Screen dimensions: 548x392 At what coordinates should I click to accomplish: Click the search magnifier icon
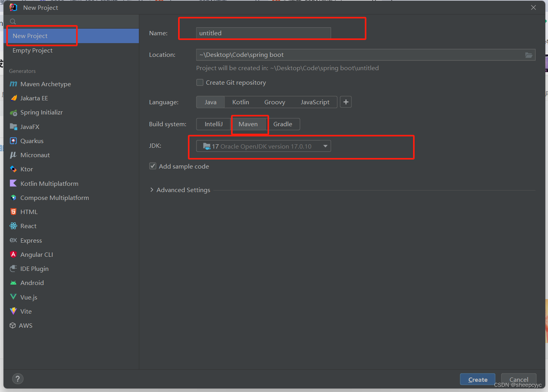coord(13,22)
